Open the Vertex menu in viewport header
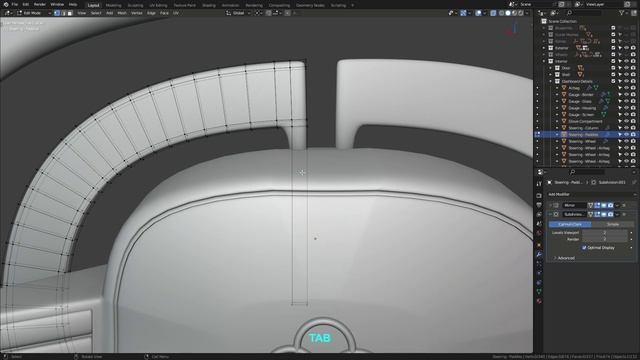This screenshot has height=360, width=640. pyautogui.click(x=136, y=13)
